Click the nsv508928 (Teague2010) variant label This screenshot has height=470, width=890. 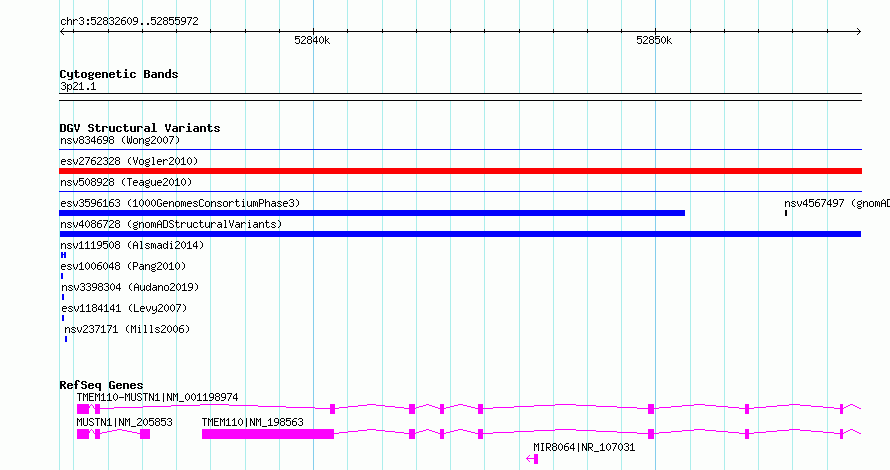126,182
